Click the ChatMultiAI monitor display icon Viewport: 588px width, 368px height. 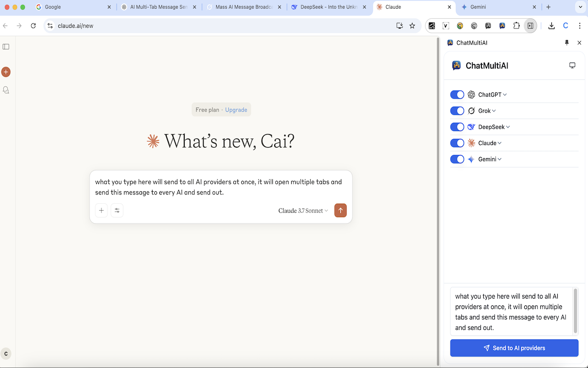[x=572, y=65]
